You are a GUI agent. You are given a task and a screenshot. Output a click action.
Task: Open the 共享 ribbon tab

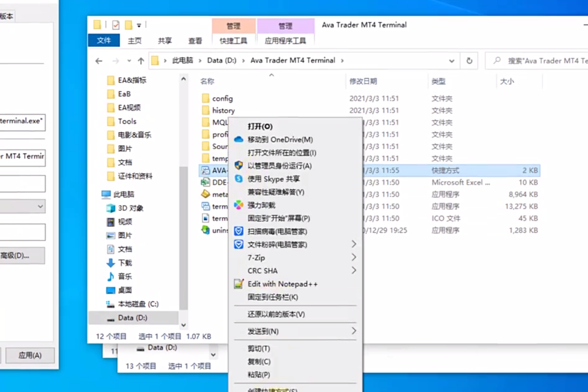click(x=165, y=41)
